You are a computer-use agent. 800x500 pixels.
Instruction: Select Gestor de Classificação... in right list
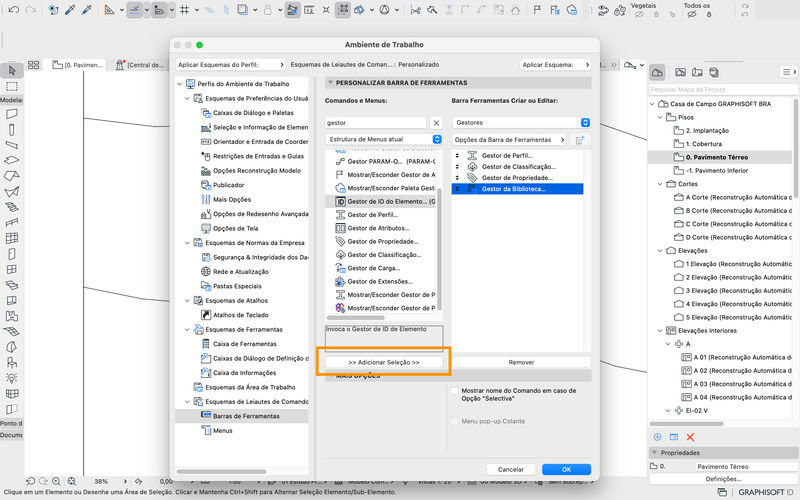(517, 167)
